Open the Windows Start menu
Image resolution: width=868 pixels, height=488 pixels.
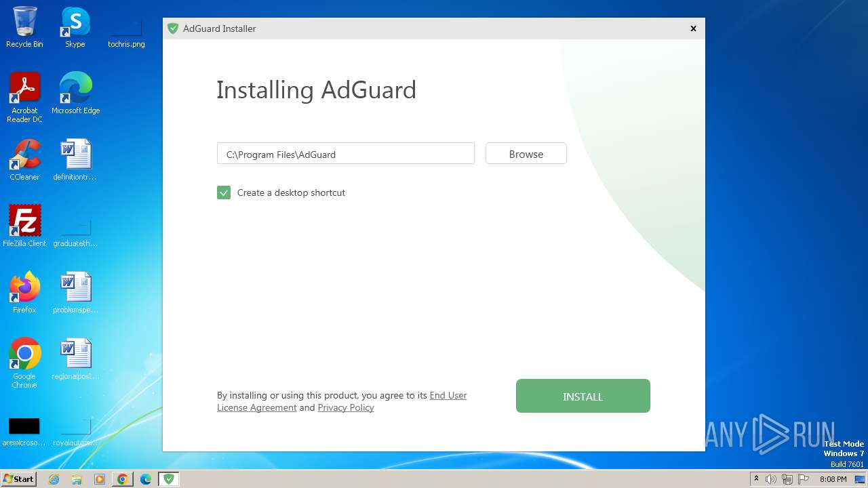tap(19, 479)
